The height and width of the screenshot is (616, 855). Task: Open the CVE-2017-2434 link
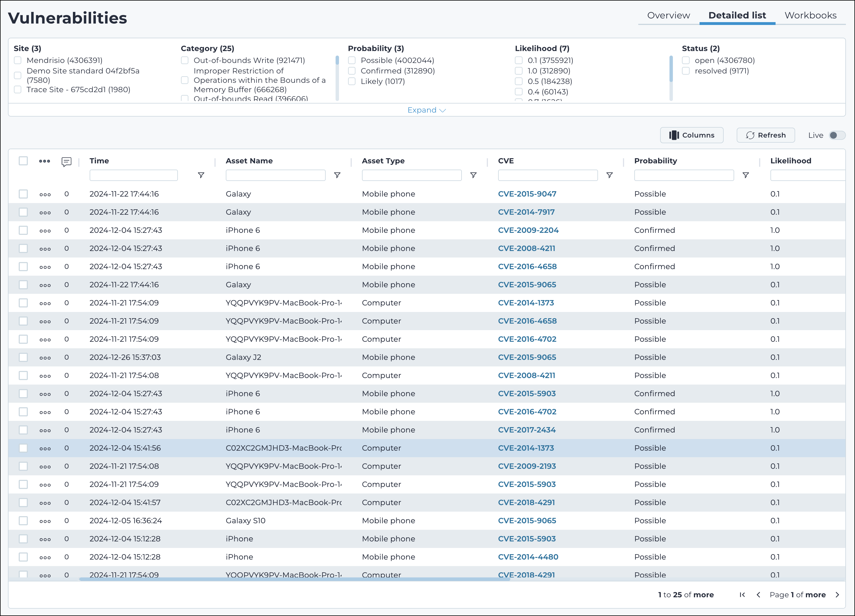click(x=527, y=430)
